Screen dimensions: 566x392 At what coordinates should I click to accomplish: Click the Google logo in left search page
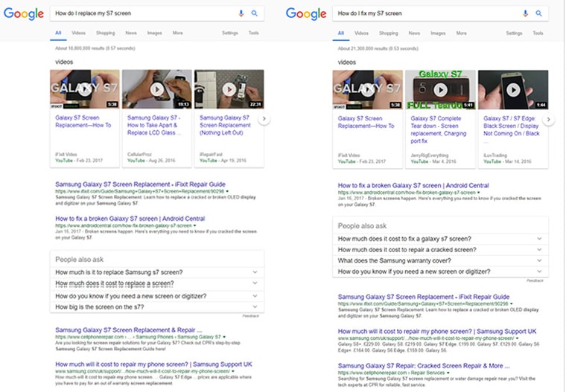pos(24,13)
